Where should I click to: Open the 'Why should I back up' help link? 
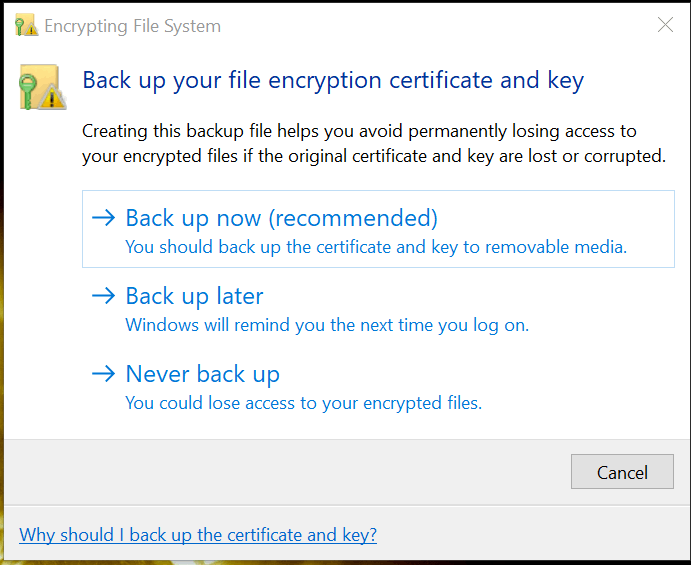[198, 535]
